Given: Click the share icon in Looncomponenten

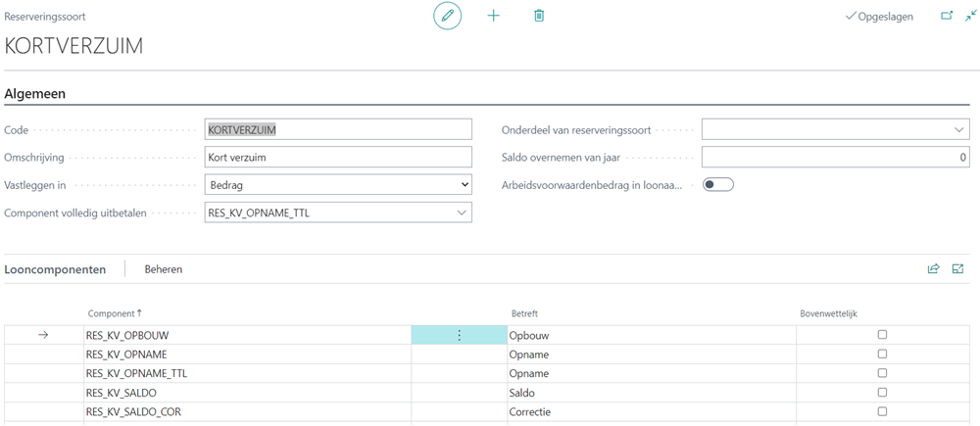Looking at the screenshot, I should click(x=933, y=268).
